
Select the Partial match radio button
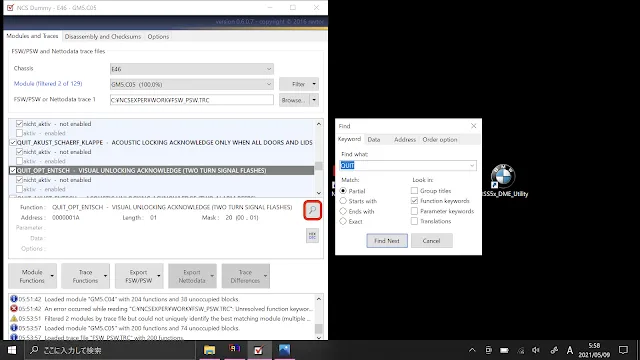[x=343, y=191]
